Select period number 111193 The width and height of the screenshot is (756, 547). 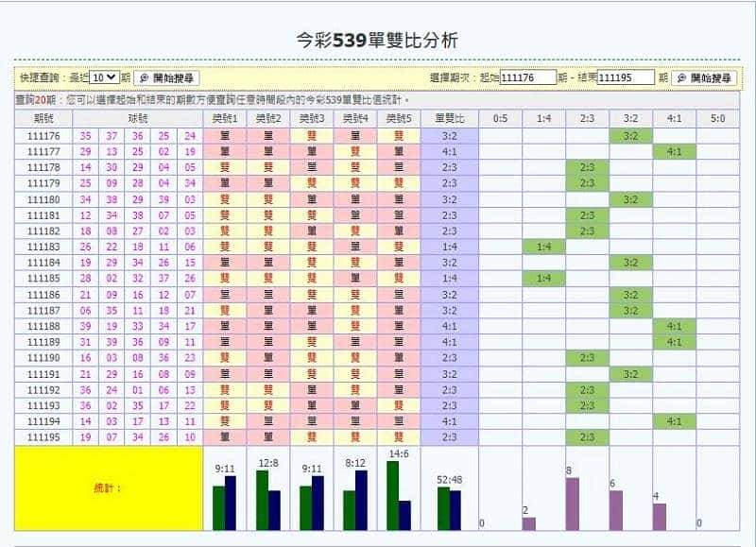point(43,406)
